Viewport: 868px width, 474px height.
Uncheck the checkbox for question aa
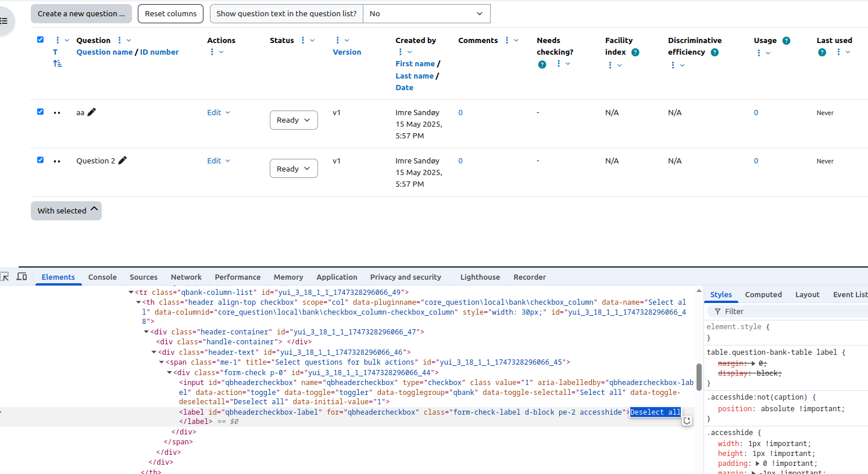[40, 112]
